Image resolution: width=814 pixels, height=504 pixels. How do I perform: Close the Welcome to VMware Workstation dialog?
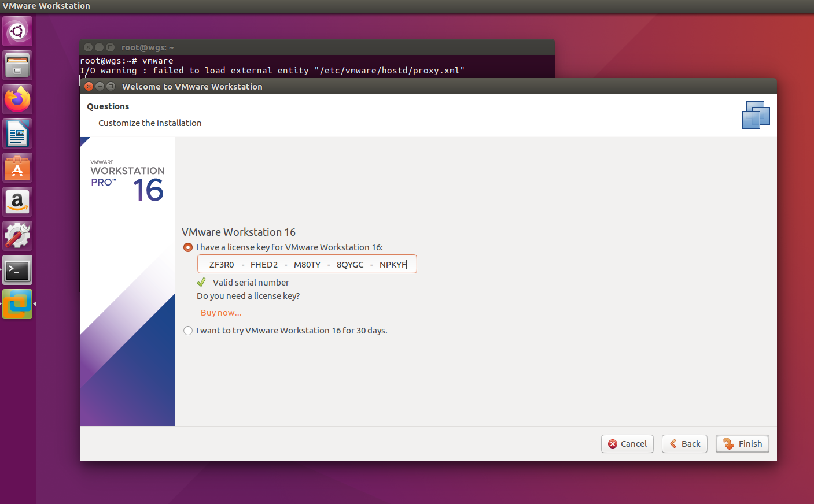pos(89,86)
